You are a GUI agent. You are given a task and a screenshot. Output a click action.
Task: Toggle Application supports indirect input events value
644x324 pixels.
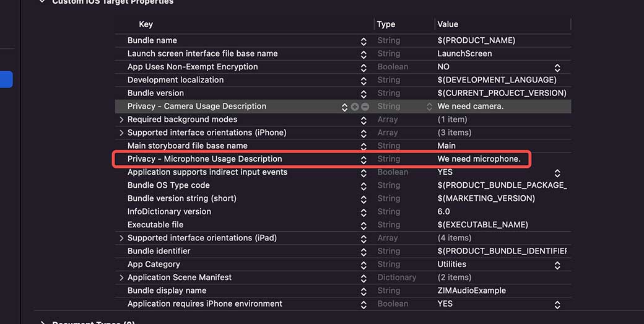[x=557, y=173]
